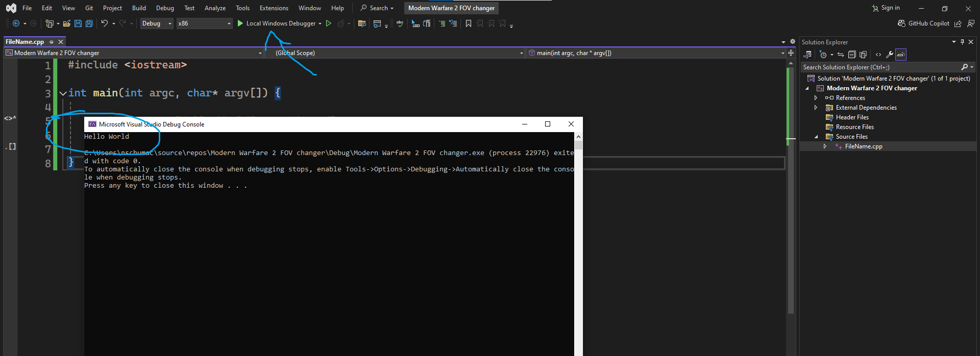This screenshot has width=980, height=356.
Task: Open the Git menu
Action: point(89,8)
